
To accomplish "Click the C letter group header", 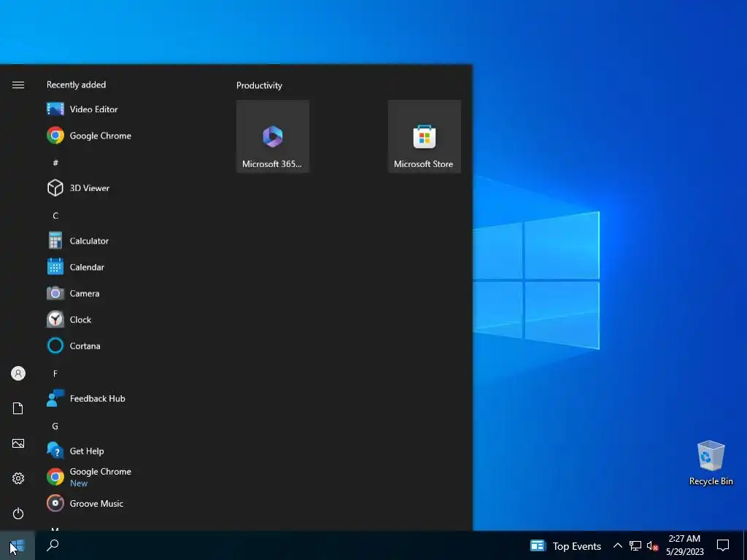I will [x=55, y=216].
